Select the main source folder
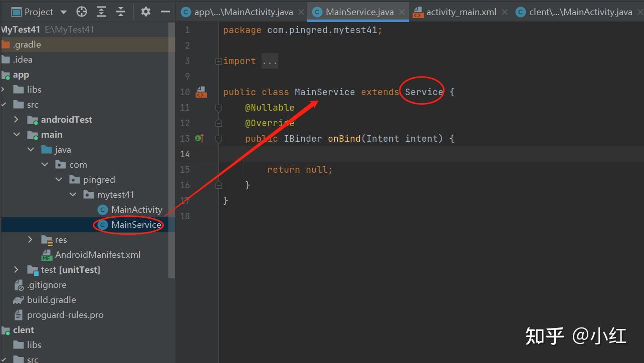Image resolution: width=644 pixels, height=363 pixels. tap(52, 135)
